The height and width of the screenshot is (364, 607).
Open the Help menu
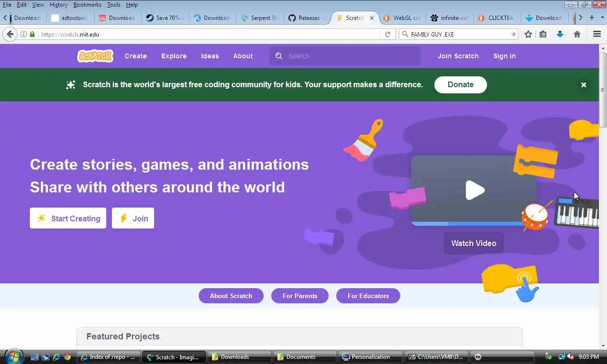[132, 5]
